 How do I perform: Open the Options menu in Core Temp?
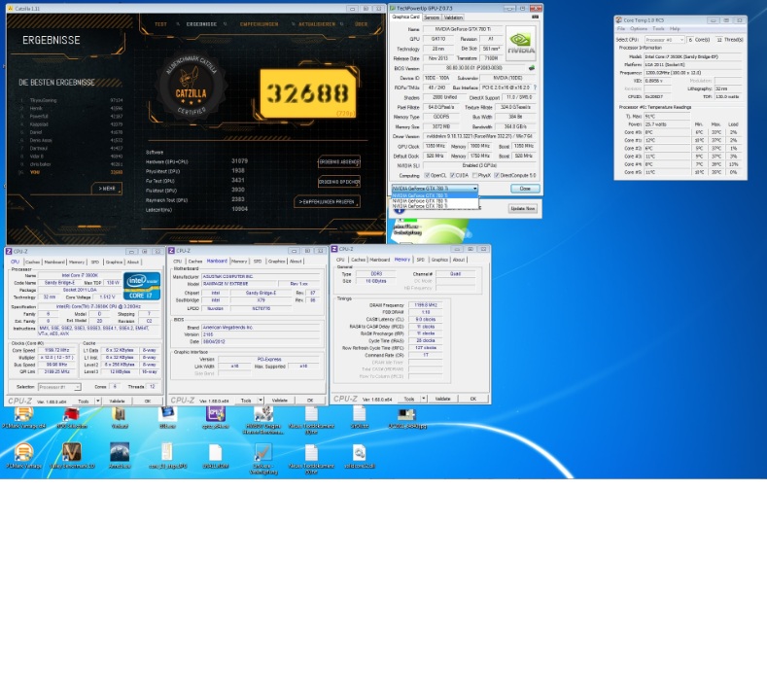click(639, 29)
